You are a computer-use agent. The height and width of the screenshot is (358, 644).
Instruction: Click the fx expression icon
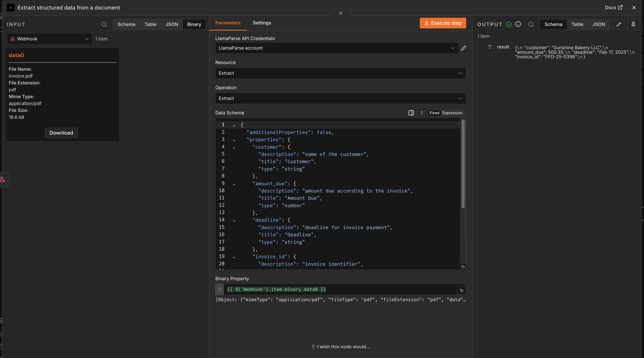[219, 289]
